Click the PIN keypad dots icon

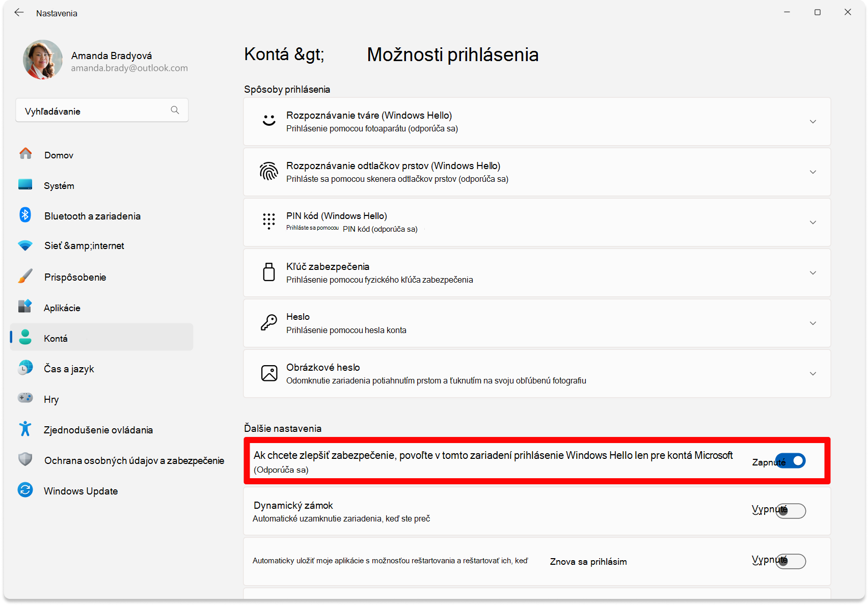[x=269, y=221]
